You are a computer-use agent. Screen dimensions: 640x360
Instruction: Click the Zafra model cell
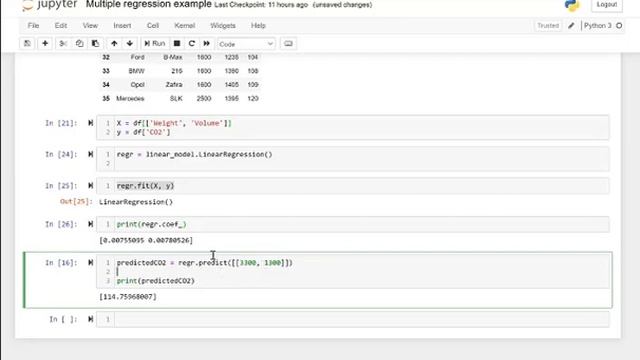pos(174,84)
